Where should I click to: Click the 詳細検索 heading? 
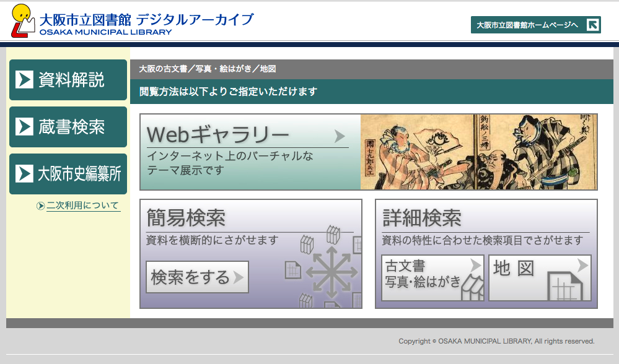421,218
